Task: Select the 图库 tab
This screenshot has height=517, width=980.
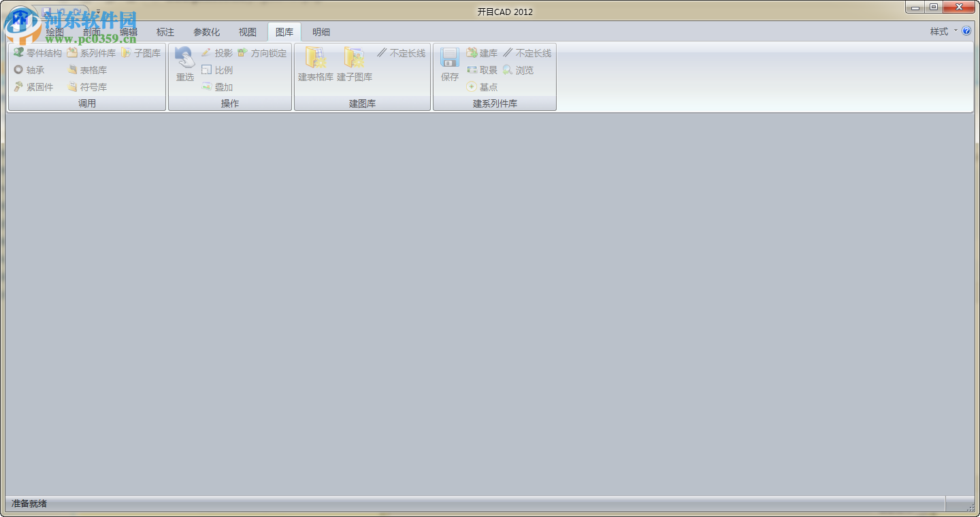Action: pyautogui.click(x=284, y=32)
